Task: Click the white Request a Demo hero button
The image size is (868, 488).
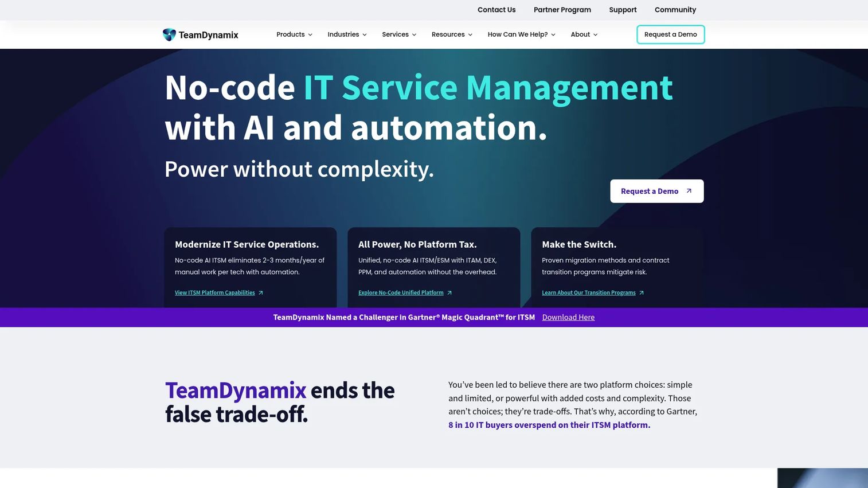Action: point(656,191)
